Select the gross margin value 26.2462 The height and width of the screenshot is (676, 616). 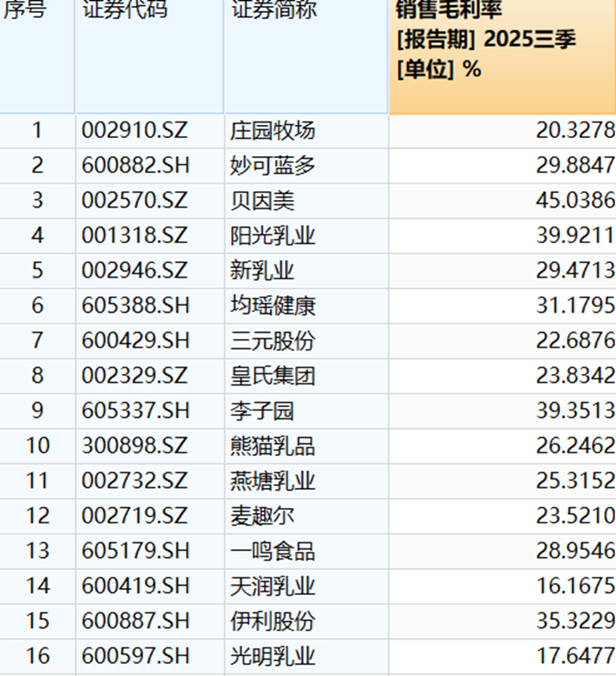pyautogui.click(x=576, y=445)
